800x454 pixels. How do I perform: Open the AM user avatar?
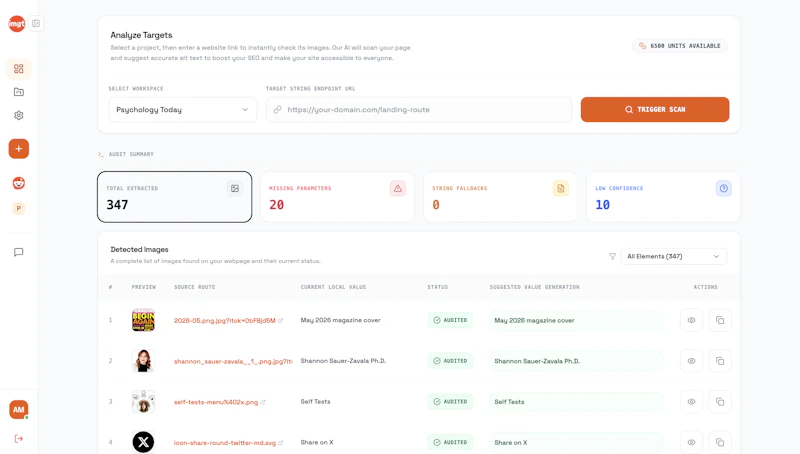coord(19,410)
